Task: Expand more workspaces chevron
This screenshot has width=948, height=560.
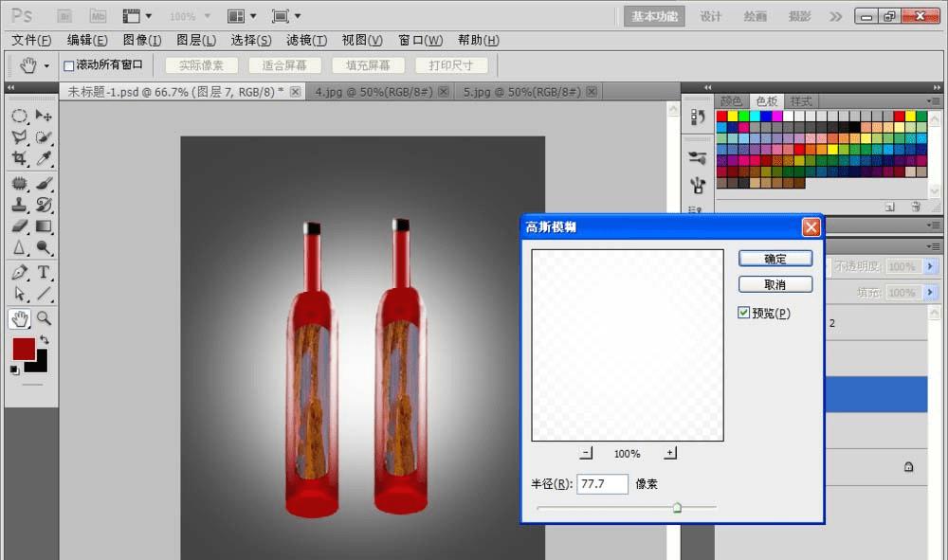Action: click(x=835, y=16)
